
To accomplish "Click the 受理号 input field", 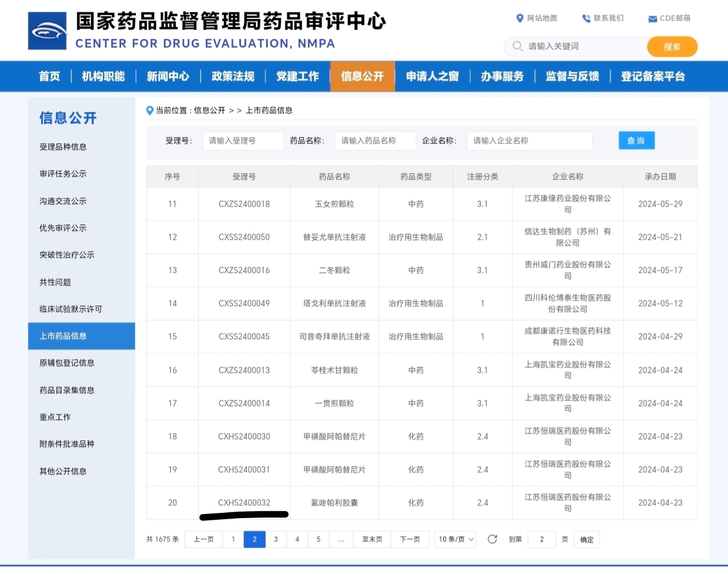I will [243, 141].
